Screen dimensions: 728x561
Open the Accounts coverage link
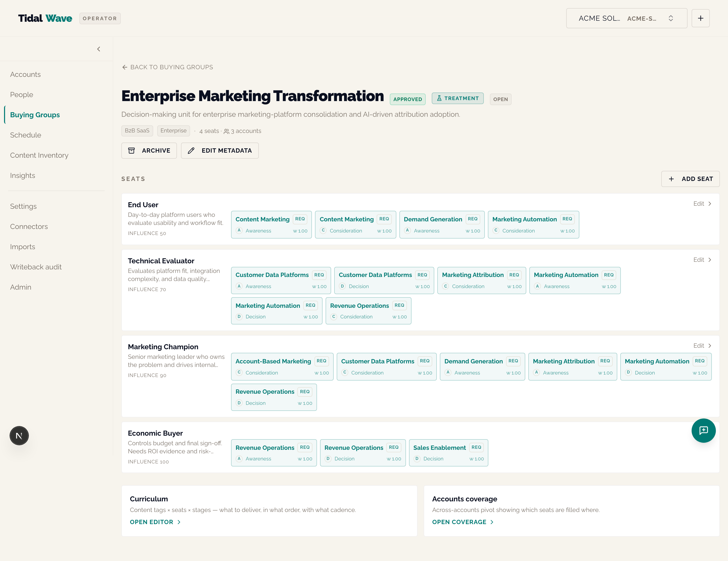463,522
